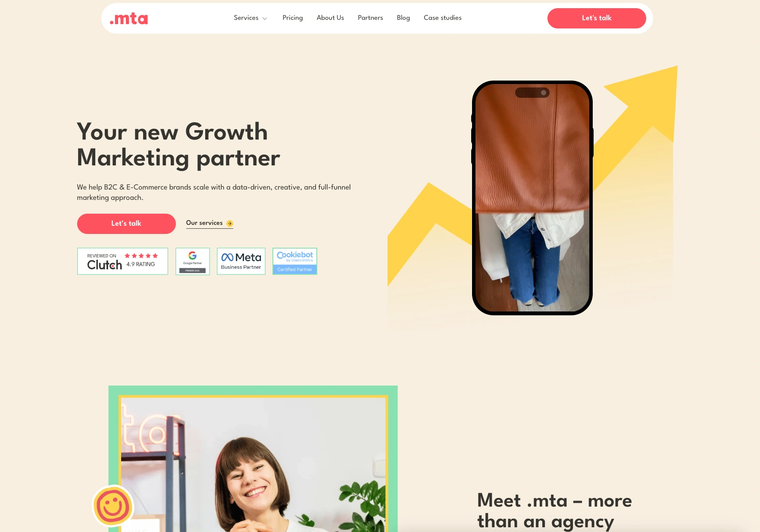760x532 pixels.
Task: Click the yellow arrow icon beside Our services
Action: [230, 224]
